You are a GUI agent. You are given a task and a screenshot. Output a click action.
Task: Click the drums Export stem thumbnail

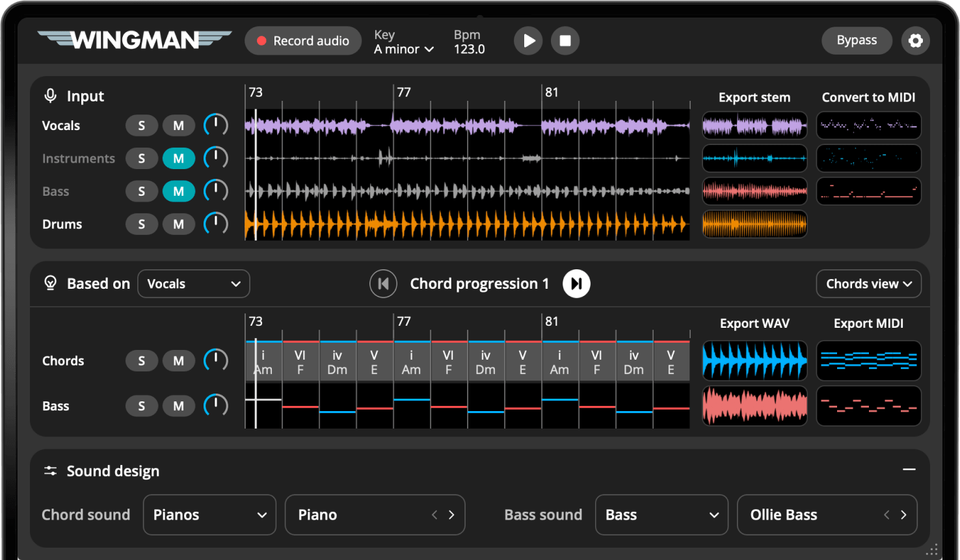point(754,224)
